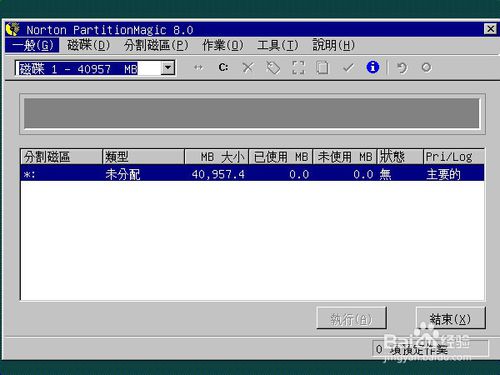Click the 40,957.4 size value
This screenshot has height=375, width=500.
click(218, 174)
